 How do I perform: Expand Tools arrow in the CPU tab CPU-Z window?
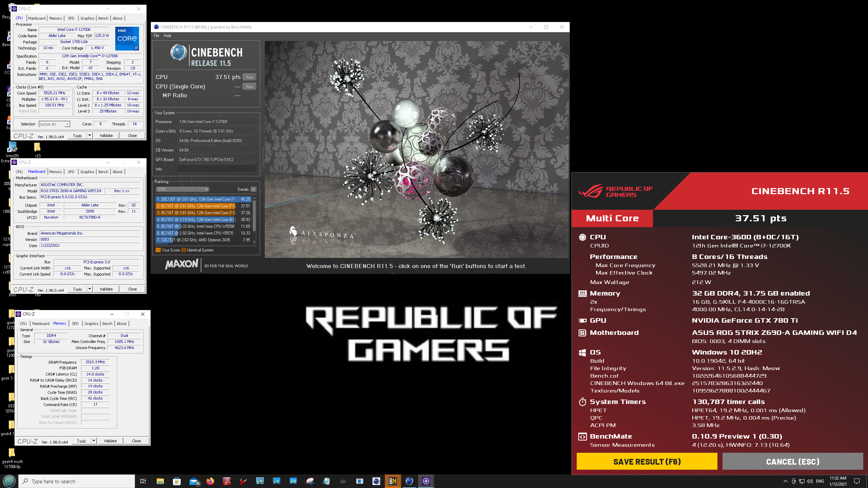click(90, 136)
